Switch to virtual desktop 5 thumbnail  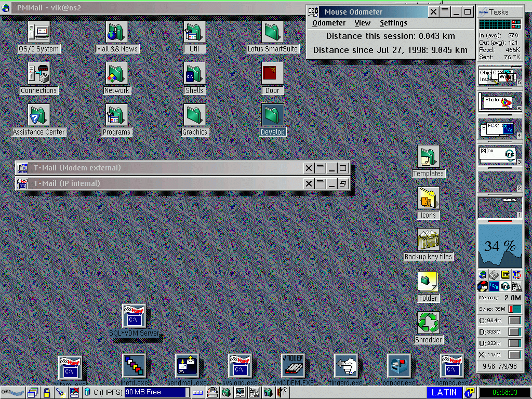click(500, 101)
